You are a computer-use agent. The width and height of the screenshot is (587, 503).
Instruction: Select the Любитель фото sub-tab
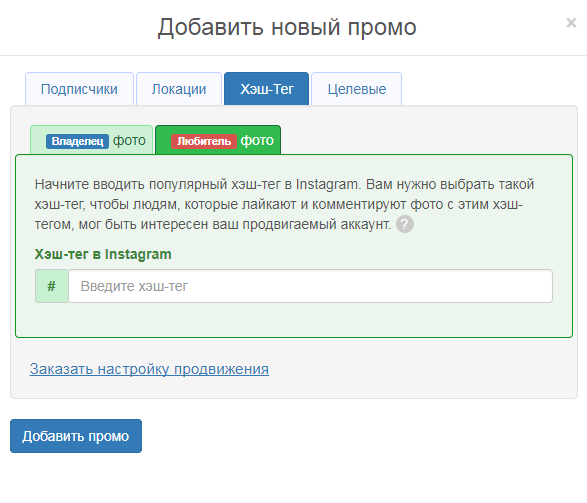218,140
